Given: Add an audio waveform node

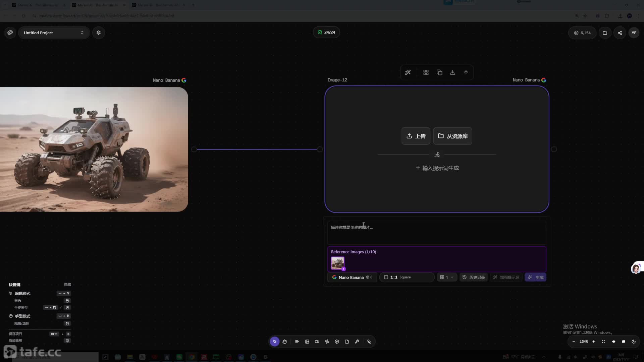Looking at the screenshot, I should 327,342.
